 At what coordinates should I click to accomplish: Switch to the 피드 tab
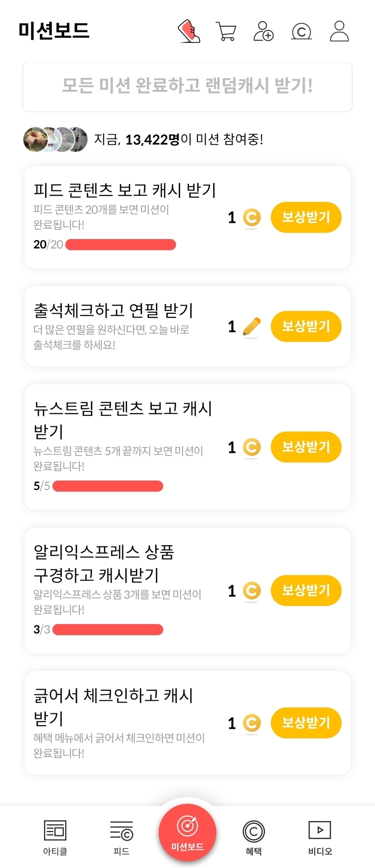(121, 838)
